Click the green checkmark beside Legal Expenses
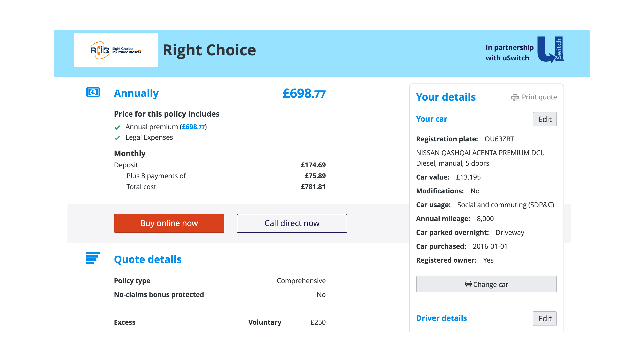644x362 pixels. [117, 138]
